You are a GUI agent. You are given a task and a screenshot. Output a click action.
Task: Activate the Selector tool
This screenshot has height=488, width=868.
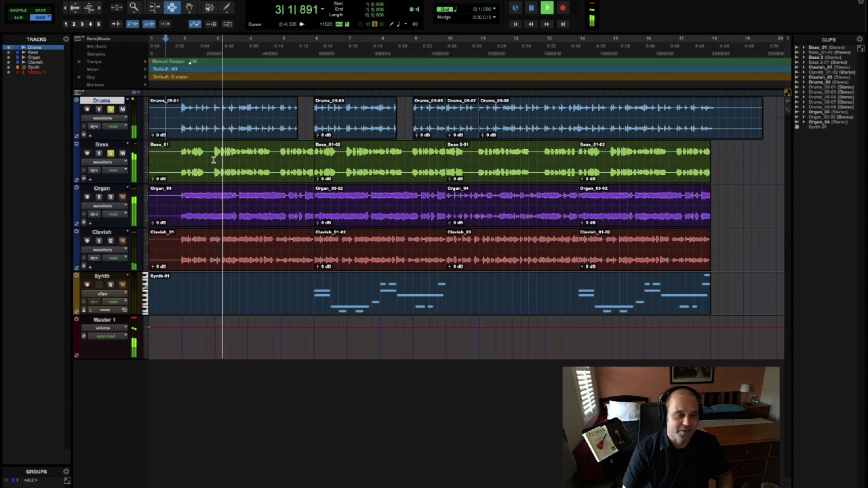(172, 7)
